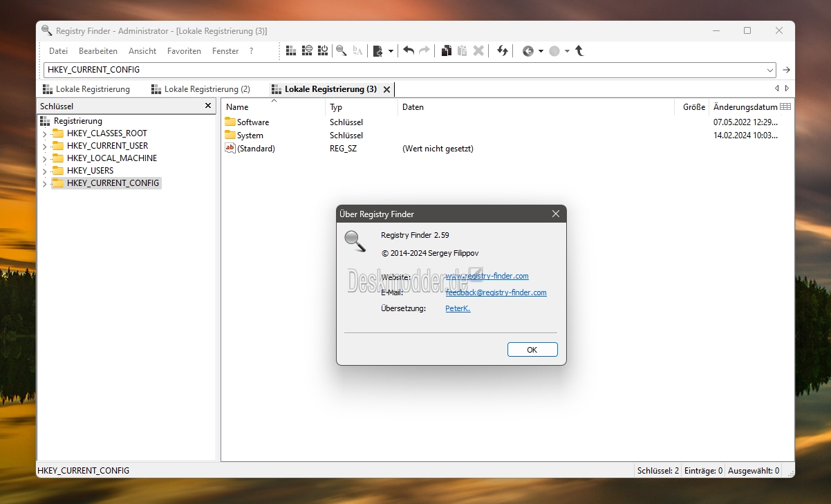Click "Schlüssel: 2" in the status bar

[657, 471]
